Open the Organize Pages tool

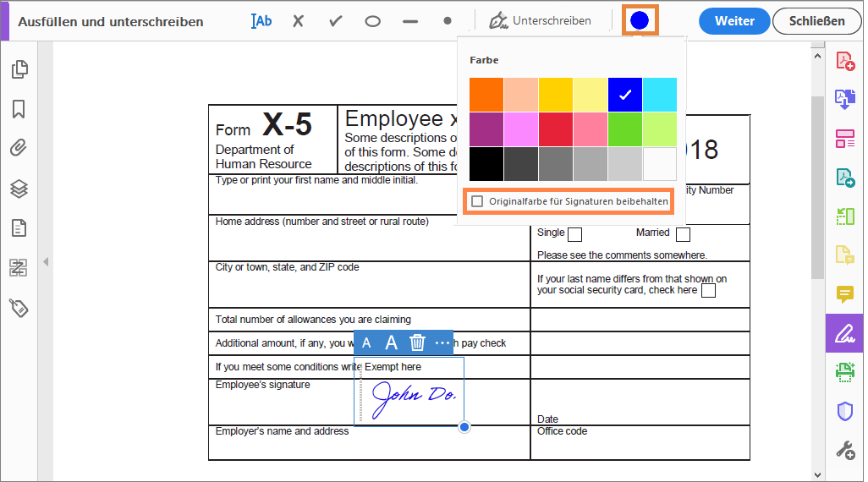[845, 139]
